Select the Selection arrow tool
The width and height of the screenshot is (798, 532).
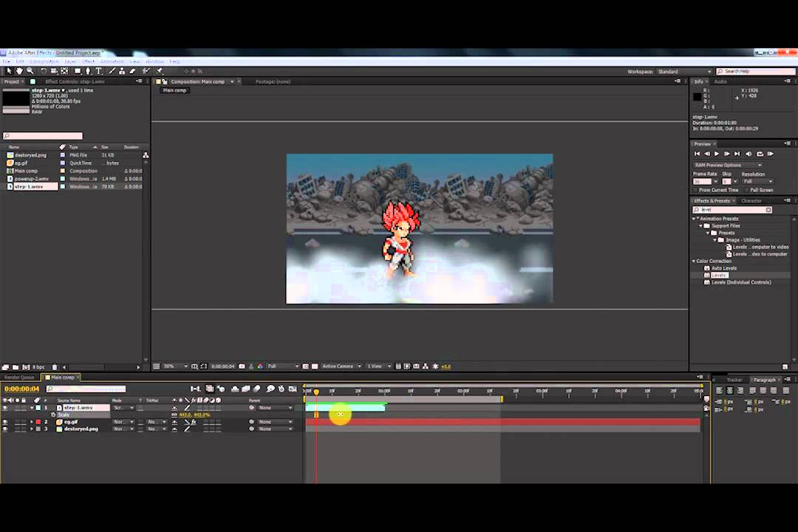coord(9,71)
